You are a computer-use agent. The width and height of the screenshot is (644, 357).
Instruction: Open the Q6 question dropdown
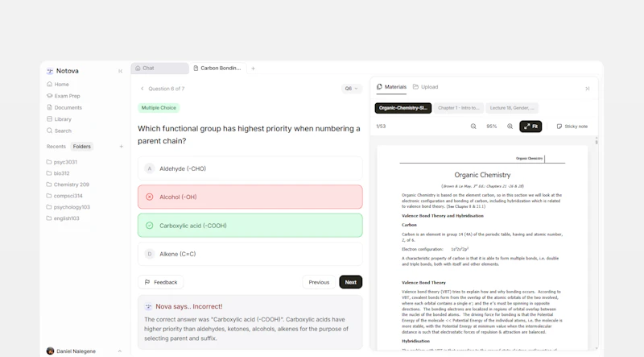pyautogui.click(x=351, y=89)
